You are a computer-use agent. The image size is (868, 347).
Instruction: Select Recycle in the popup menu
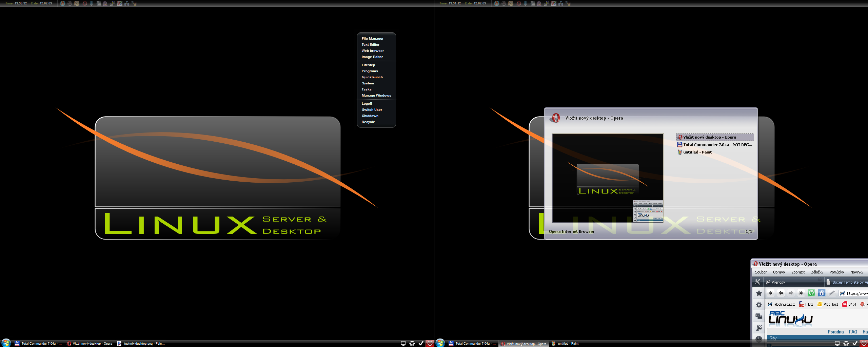(368, 122)
